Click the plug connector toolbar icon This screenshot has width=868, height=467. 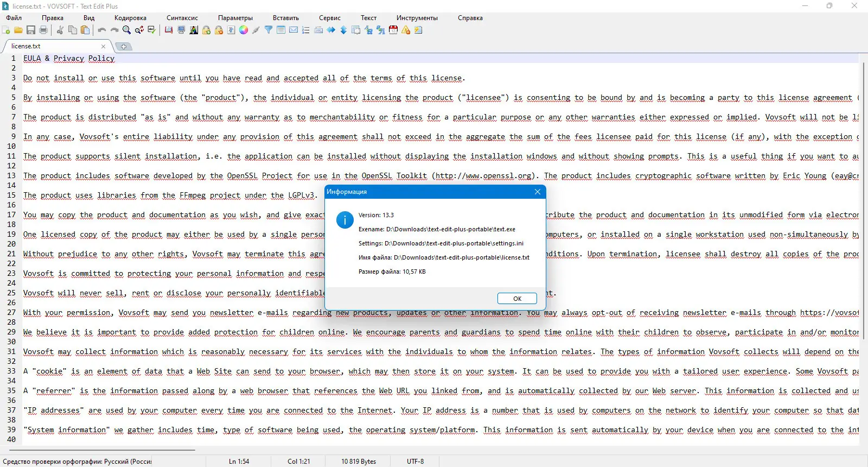256,30
